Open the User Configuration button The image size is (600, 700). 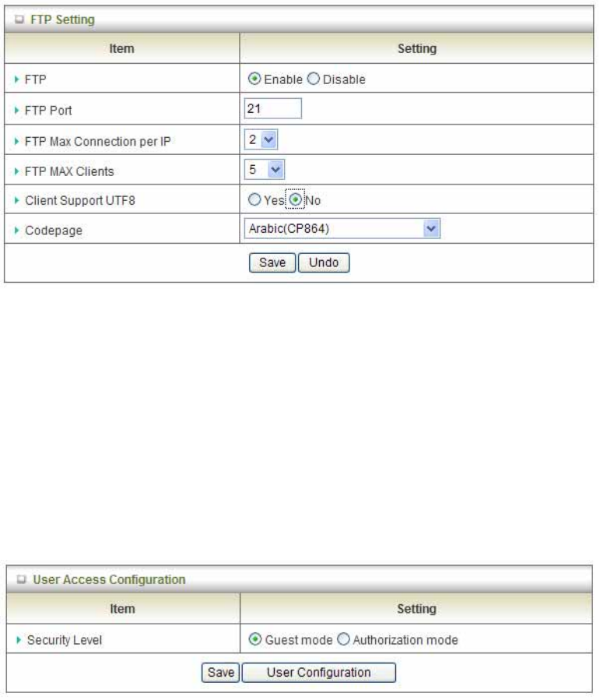(x=318, y=672)
